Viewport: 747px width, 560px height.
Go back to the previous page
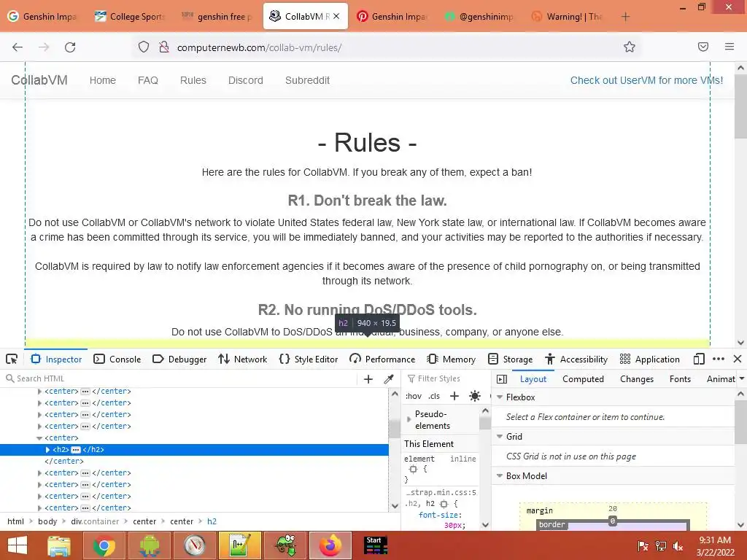tap(18, 47)
